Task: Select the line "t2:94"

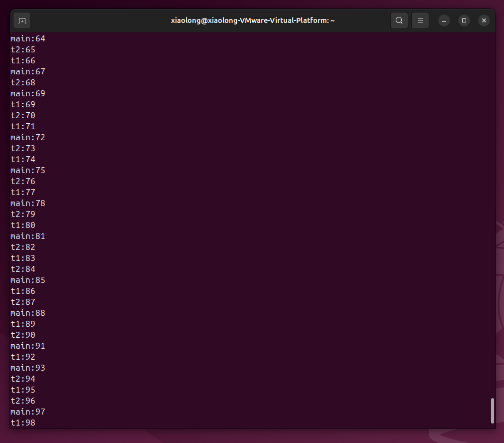Action: pos(23,379)
